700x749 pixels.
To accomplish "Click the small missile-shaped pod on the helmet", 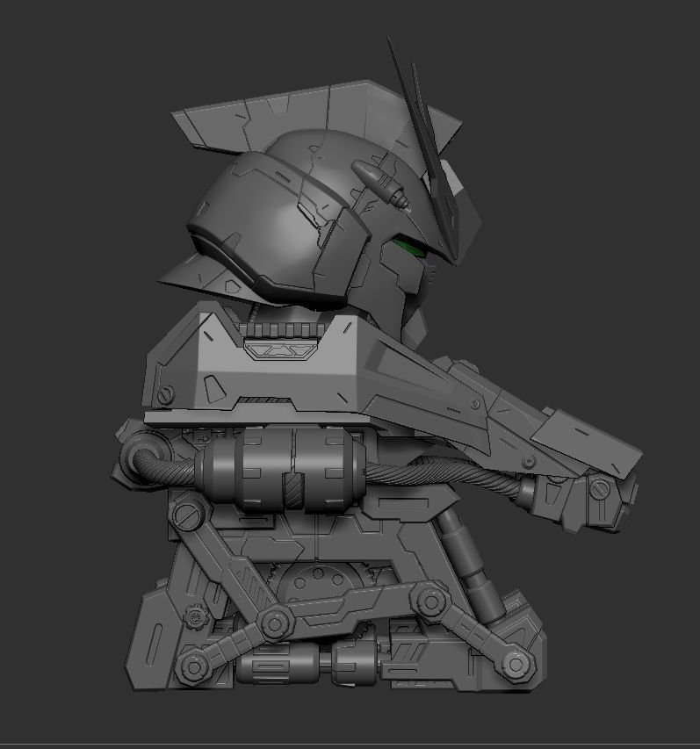I will [381, 184].
